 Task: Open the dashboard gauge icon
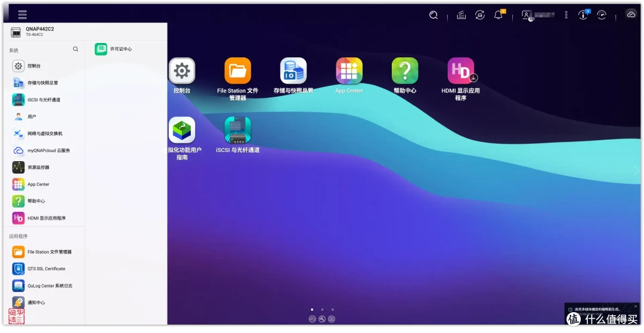coord(602,15)
